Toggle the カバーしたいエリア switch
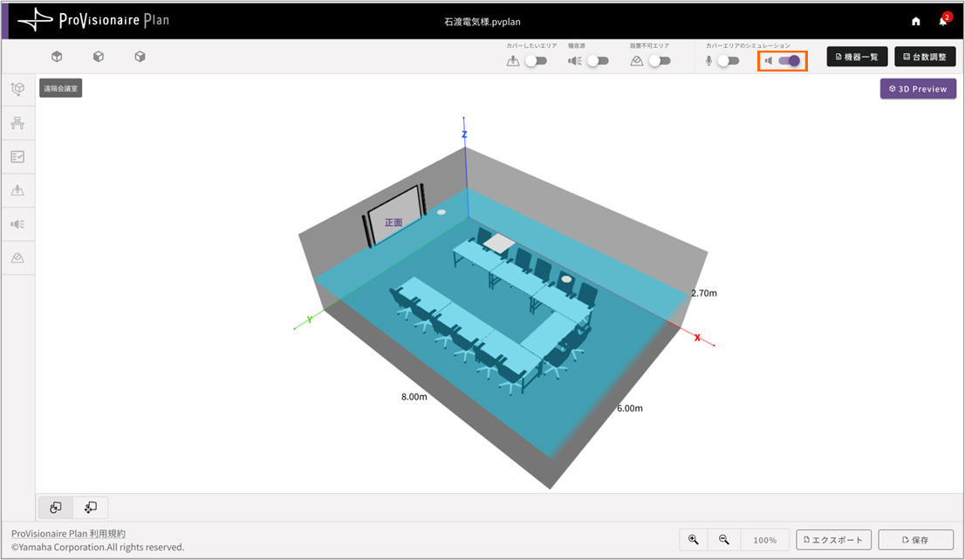 [x=536, y=61]
